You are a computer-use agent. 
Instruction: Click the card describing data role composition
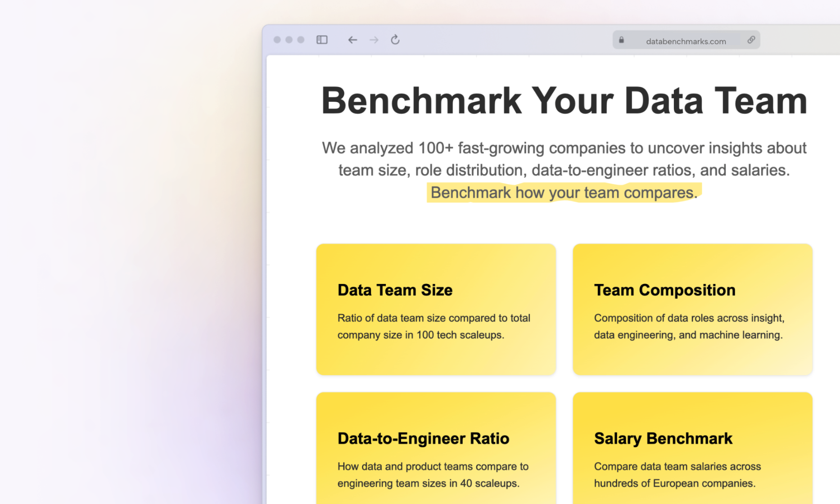(x=692, y=309)
